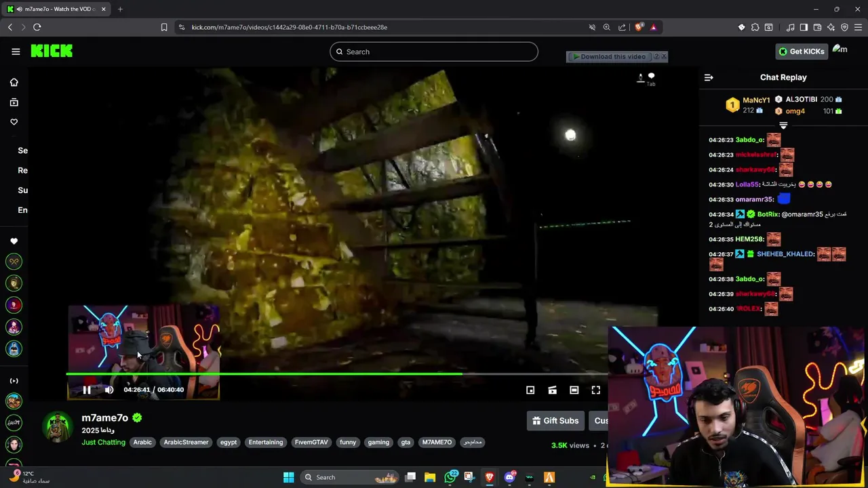868x488 pixels.
Task: Click Download this video button
Action: click(x=608, y=57)
